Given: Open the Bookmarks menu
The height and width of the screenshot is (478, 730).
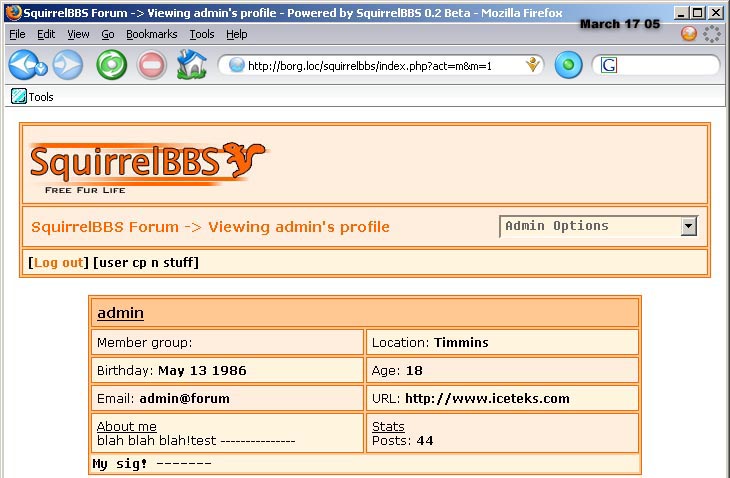Looking at the screenshot, I should [152, 34].
